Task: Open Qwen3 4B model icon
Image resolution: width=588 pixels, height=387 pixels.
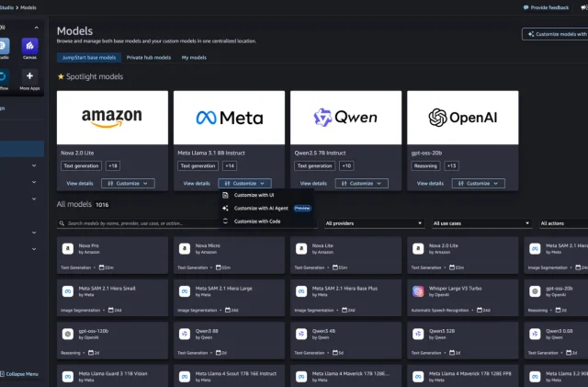Action: pyautogui.click(x=301, y=334)
